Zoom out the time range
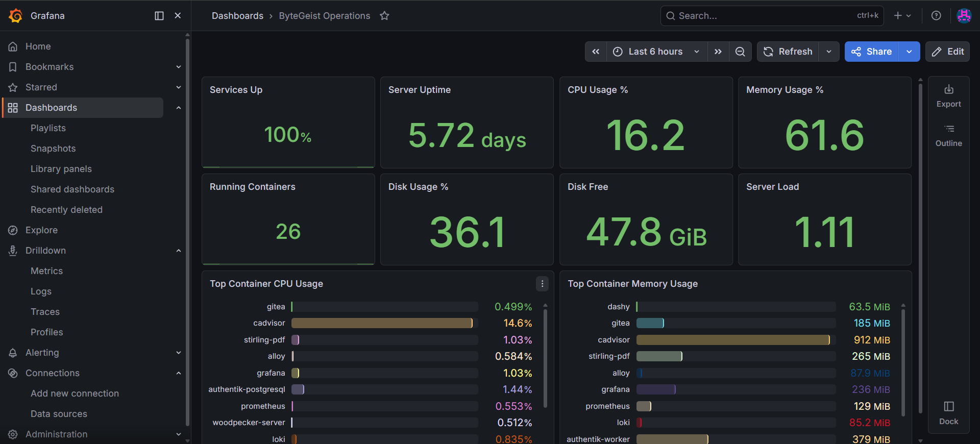Viewport: 980px width, 444px height. [740, 52]
